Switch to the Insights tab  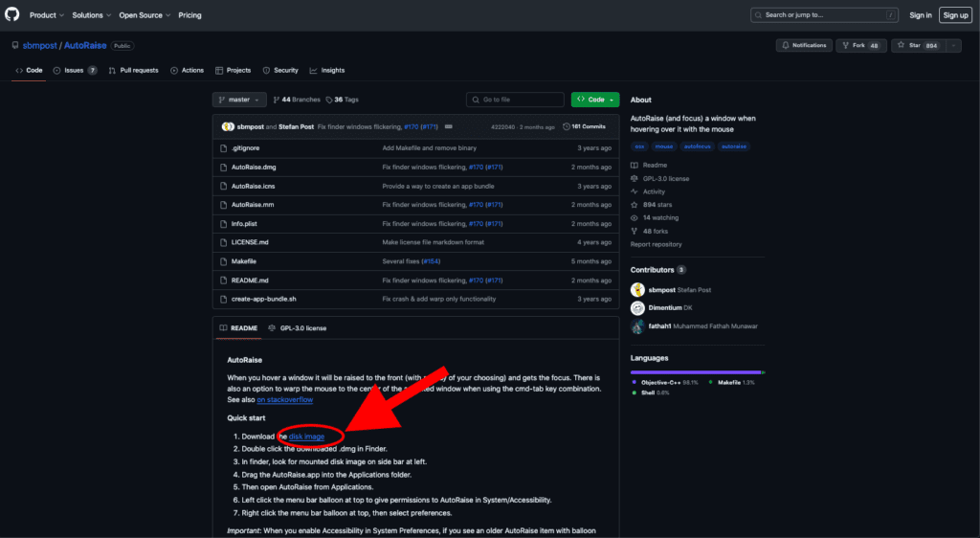click(327, 71)
